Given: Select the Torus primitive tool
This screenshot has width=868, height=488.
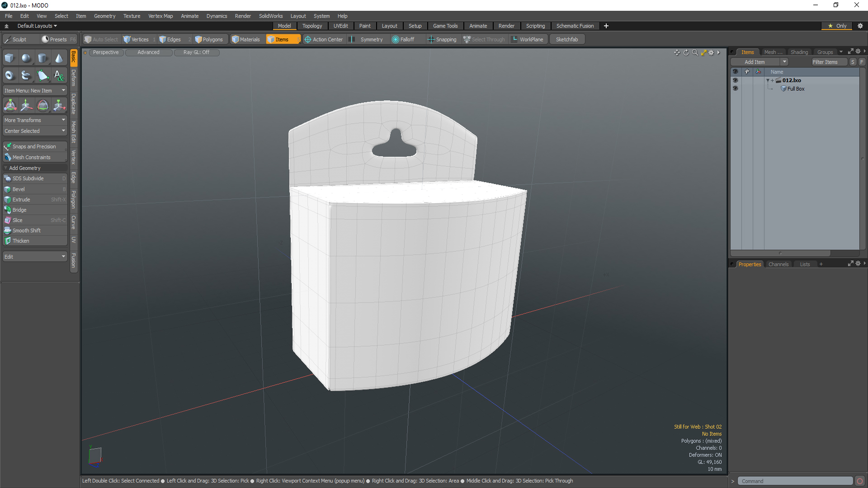Looking at the screenshot, I should click(9, 75).
